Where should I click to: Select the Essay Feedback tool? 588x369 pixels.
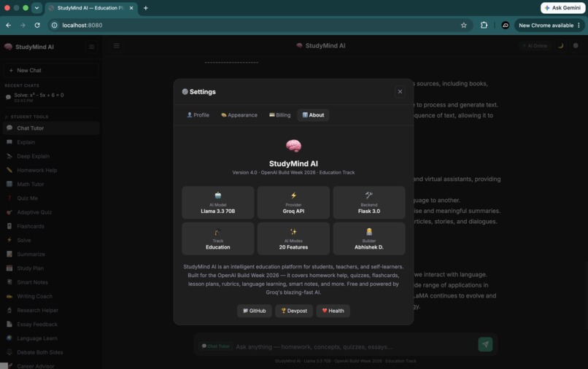50,324
